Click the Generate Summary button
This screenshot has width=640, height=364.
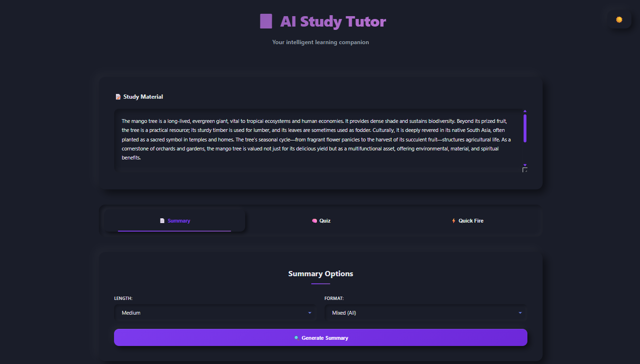(x=320, y=337)
